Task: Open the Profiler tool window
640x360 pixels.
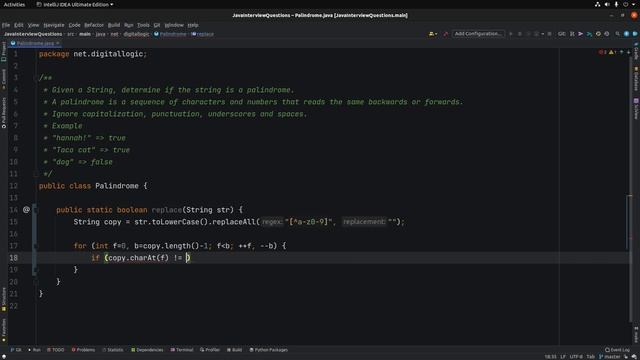Action: click(x=210, y=350)
